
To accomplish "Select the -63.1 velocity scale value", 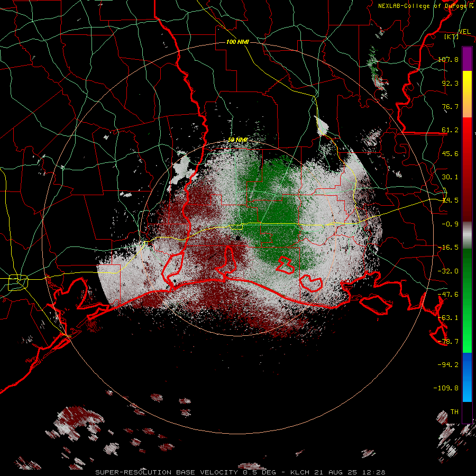I will click(x=448, y=318).
